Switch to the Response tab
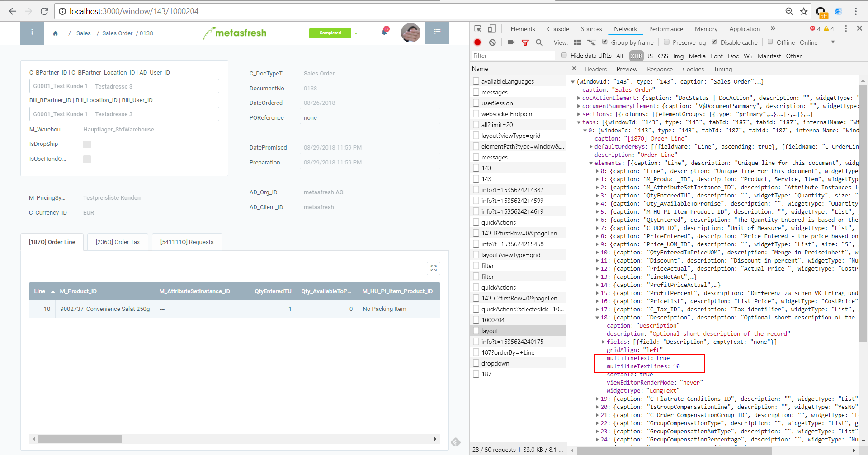This screenshot has height=455, width=868. pyautogui.click(x=660, y=69)
